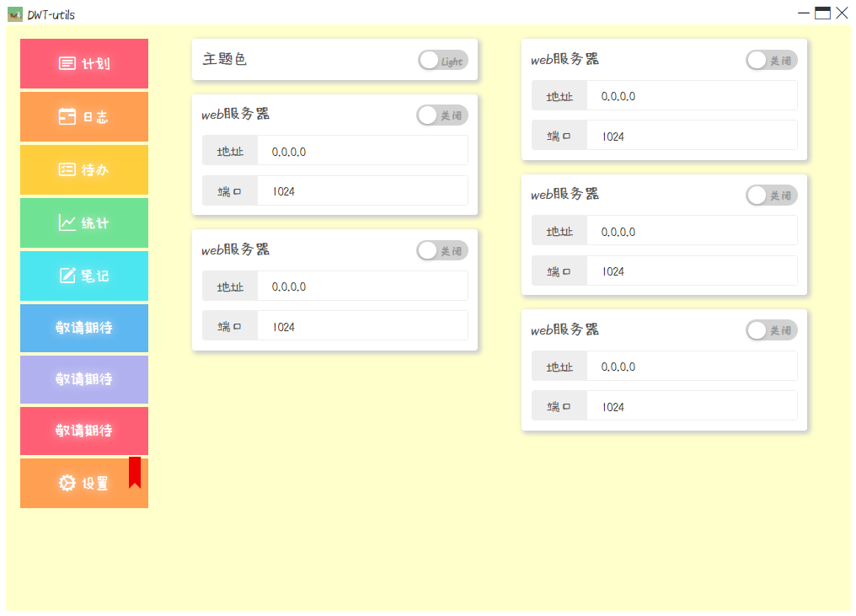Click the 端口 field in middle-right server card
Screen dimensions: 856x616
click(x=691, y=271)
